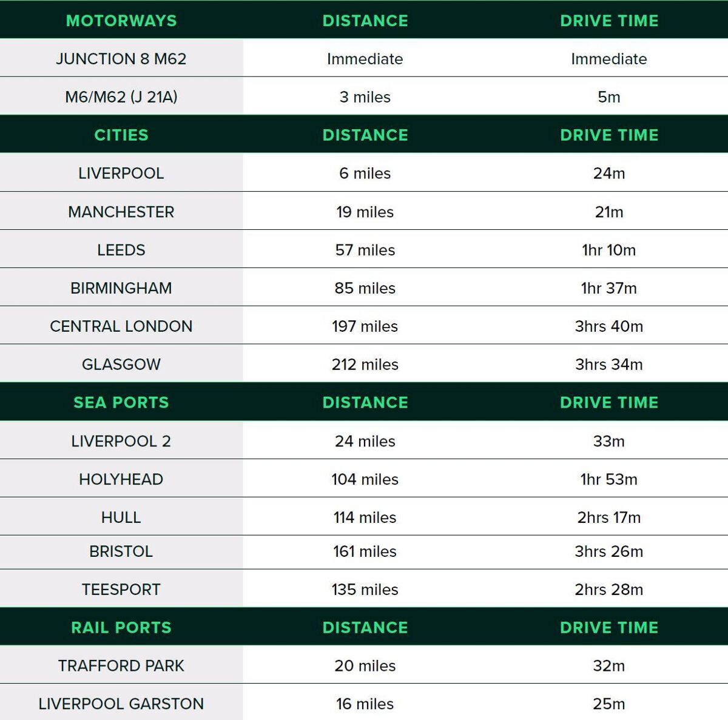Click Teesport drive time 2hrs 28m
728x720 pixels.
(608, 590)
